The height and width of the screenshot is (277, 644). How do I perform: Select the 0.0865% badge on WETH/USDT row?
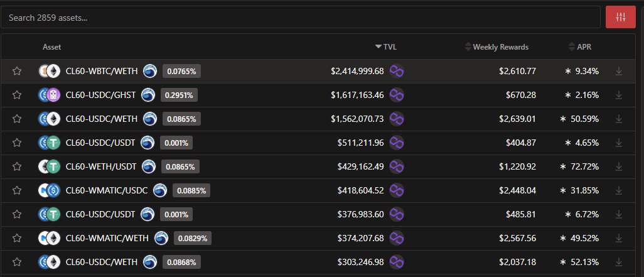point(180,166)
